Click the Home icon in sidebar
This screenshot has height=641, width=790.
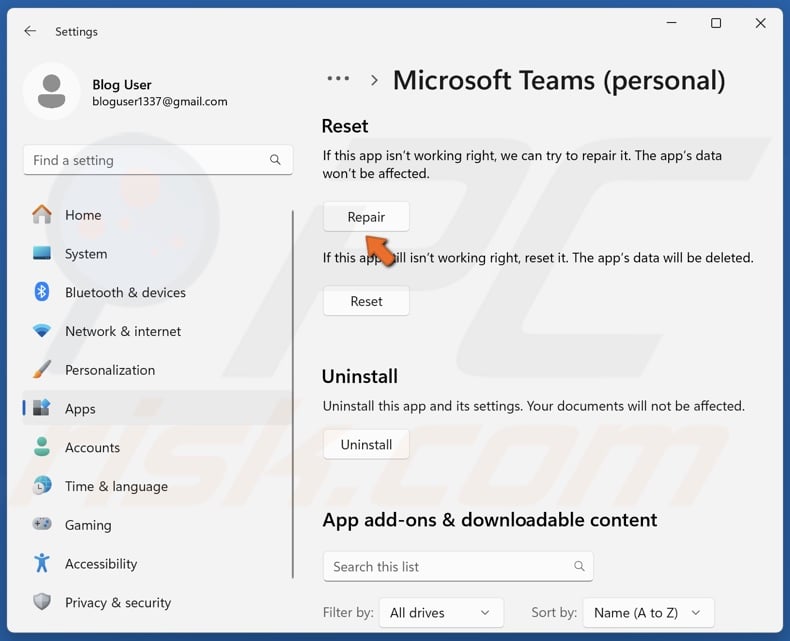42,215
